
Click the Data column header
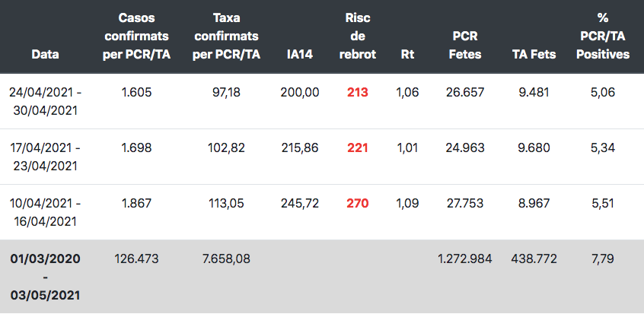click(46, 54)
